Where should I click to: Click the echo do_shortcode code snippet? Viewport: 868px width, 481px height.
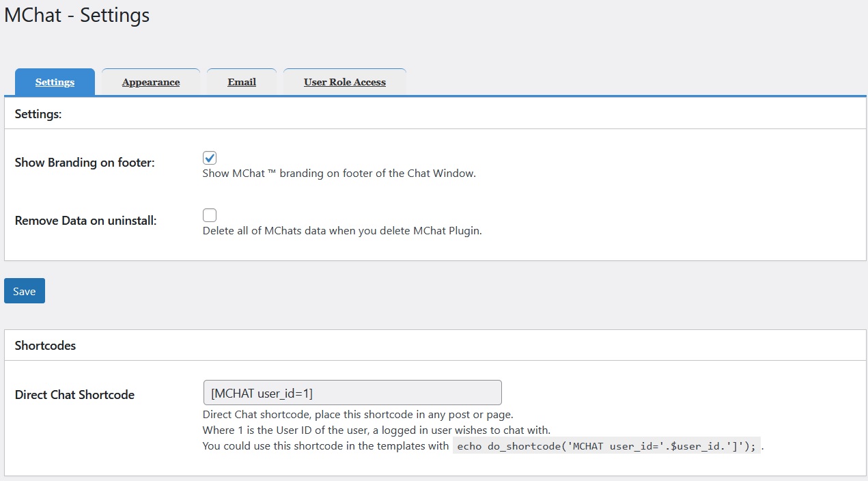pyautogui.click(x=606, y=446)
